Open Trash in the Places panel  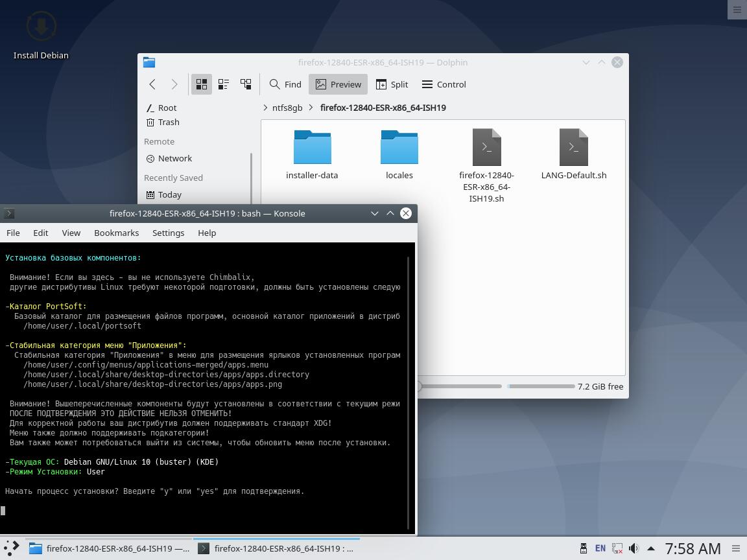[x=168, y=122]
